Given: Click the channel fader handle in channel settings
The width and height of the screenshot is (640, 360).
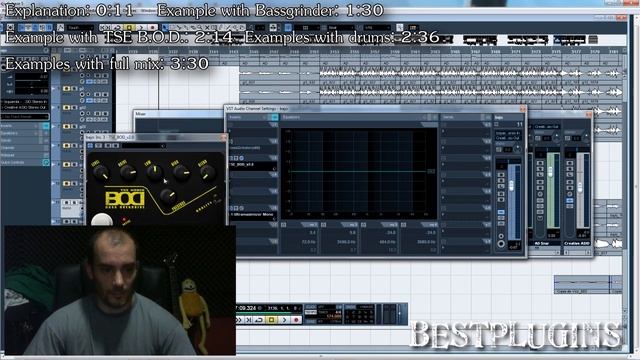Looking at the screenshot, I should (x=511, y=186).
